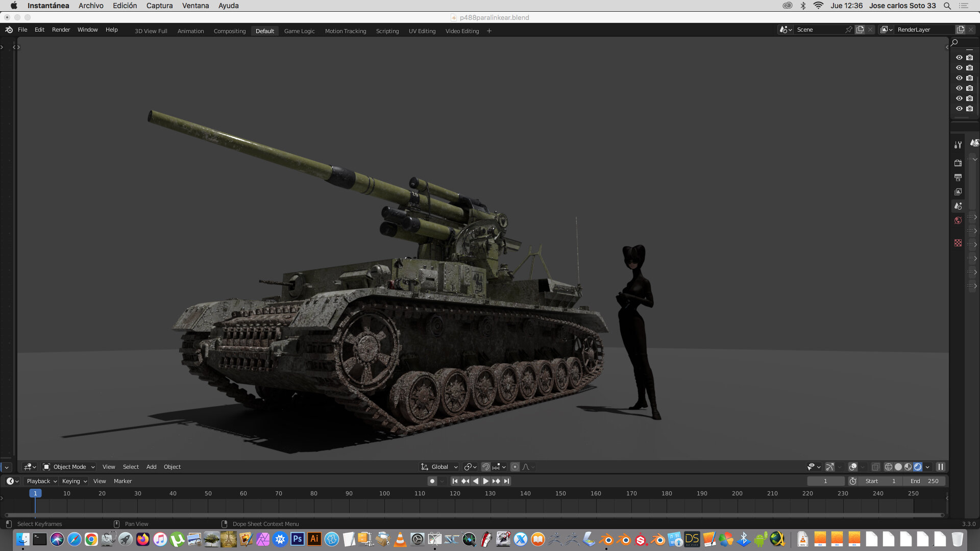Screen dimensions: 980x551
Task: Click the add new RenderLayer icon
Action: (x=961, y=30)
